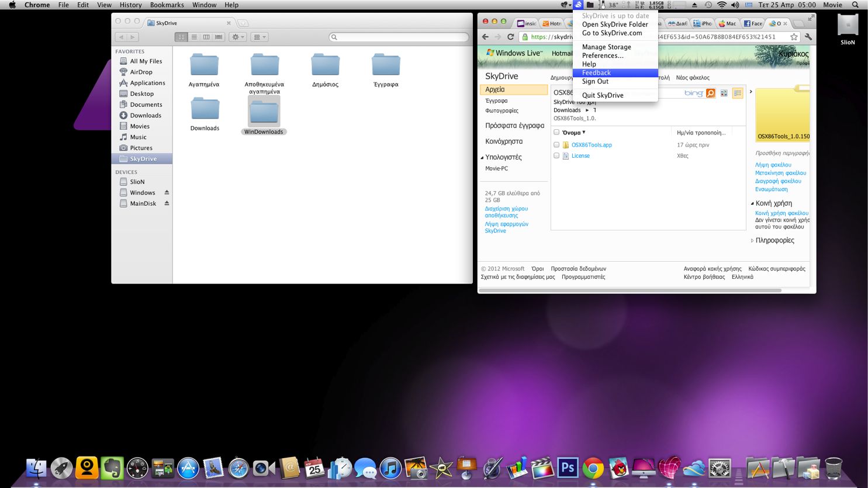Open SkyDrive cloud app in the Dock
This screenshot has height=488, width=868.
[x=694, y=468]
